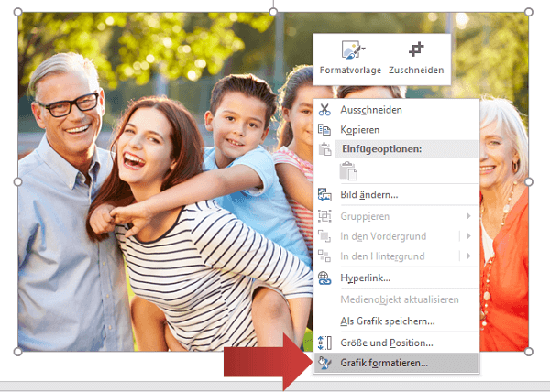Click the paste option icon under Einfügeoptionen

348,171
